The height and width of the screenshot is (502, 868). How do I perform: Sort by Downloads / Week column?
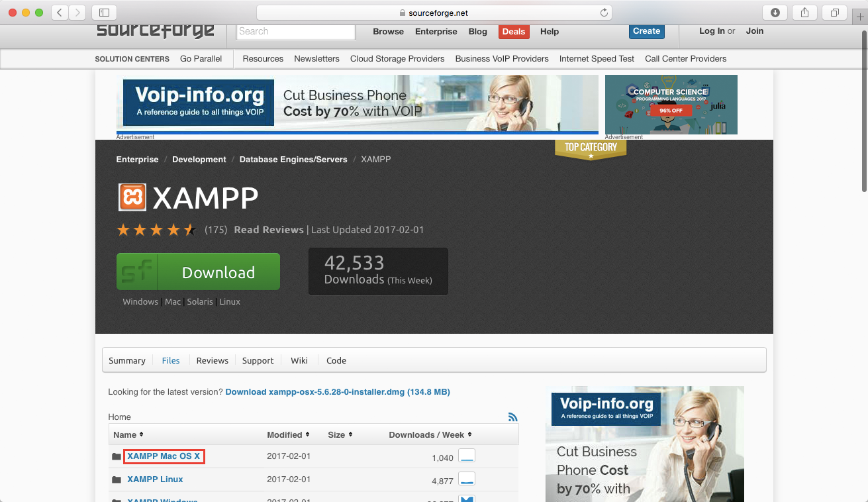click(x=430, y=435)
